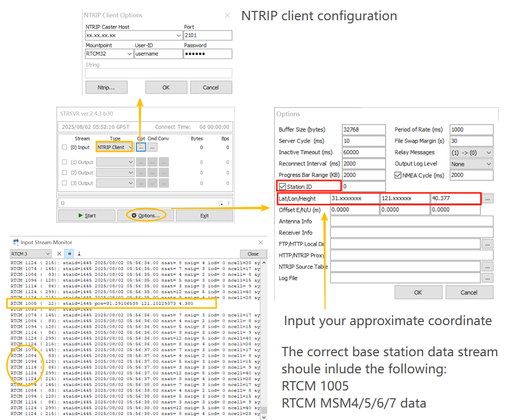Click the browse button beside Lat/Lon/Height

(x=488, y=199)
